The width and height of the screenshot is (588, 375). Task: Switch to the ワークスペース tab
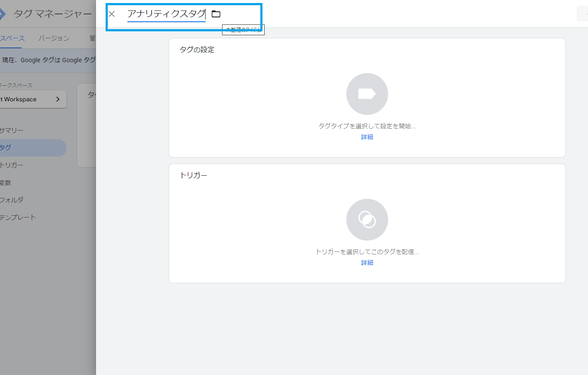tap(12, 38)
